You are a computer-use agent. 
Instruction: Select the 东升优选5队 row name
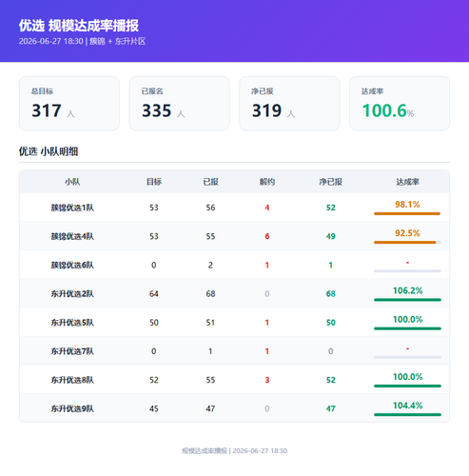[72, 323]
